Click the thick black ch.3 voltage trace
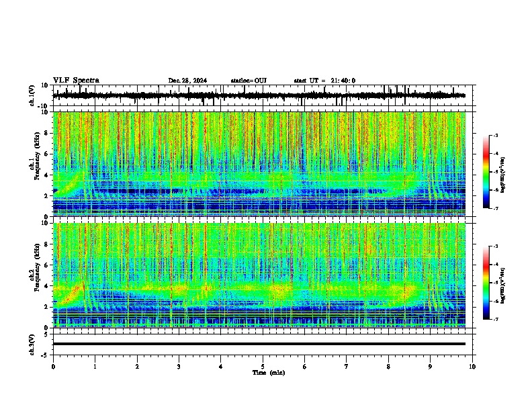The image size is (532, 411). pos(259,344)
